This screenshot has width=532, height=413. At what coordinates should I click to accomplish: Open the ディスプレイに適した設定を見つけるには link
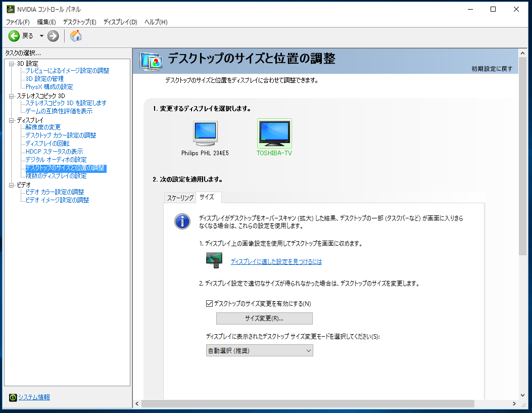pos(276,262)
